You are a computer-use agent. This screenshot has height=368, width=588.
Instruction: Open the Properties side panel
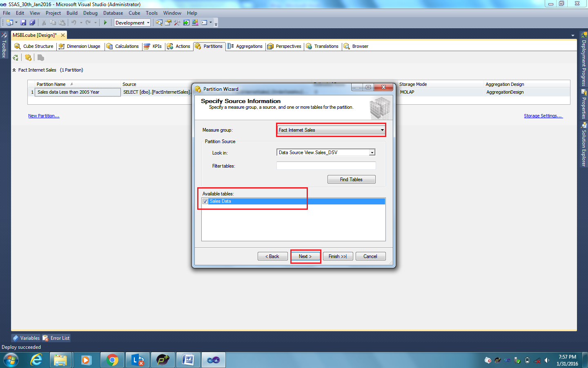tap(584, 104)
